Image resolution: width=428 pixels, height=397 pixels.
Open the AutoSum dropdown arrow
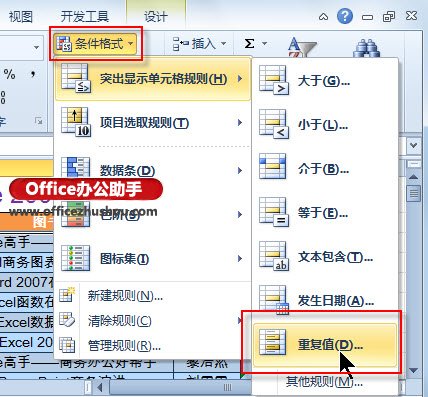265,44
